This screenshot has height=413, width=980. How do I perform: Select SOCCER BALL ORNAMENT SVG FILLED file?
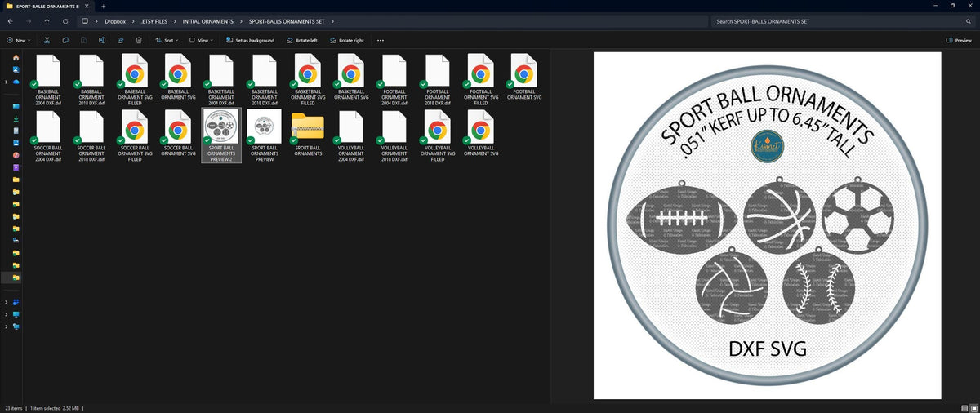[135, 136]
